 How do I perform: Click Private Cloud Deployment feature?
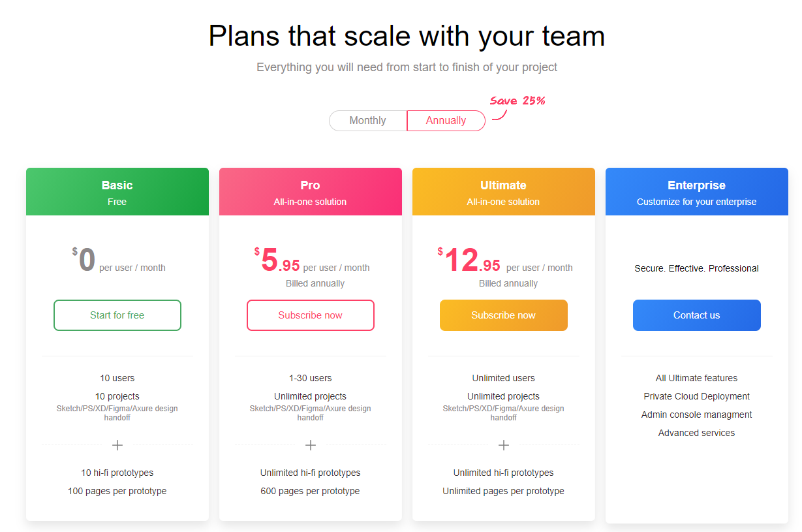pyautogui.click(x=697, y=396)
